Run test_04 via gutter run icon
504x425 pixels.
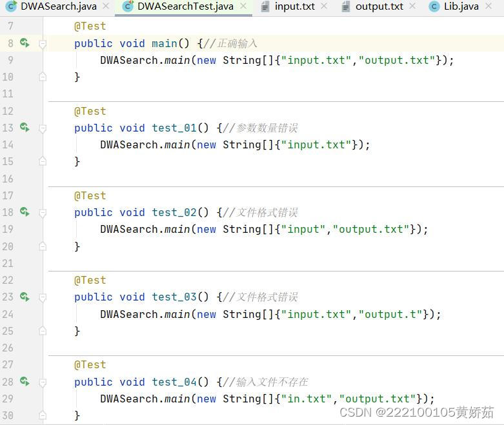[x=25, y=382]
